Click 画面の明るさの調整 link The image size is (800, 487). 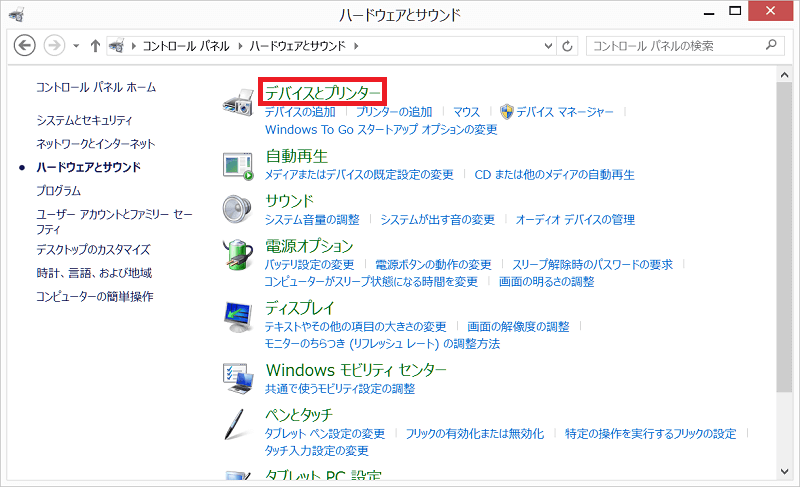(x=546, y=281)
